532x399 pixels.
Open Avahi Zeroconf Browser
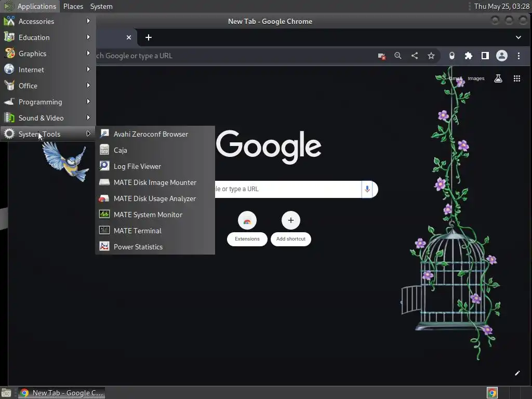coord(155,134)
